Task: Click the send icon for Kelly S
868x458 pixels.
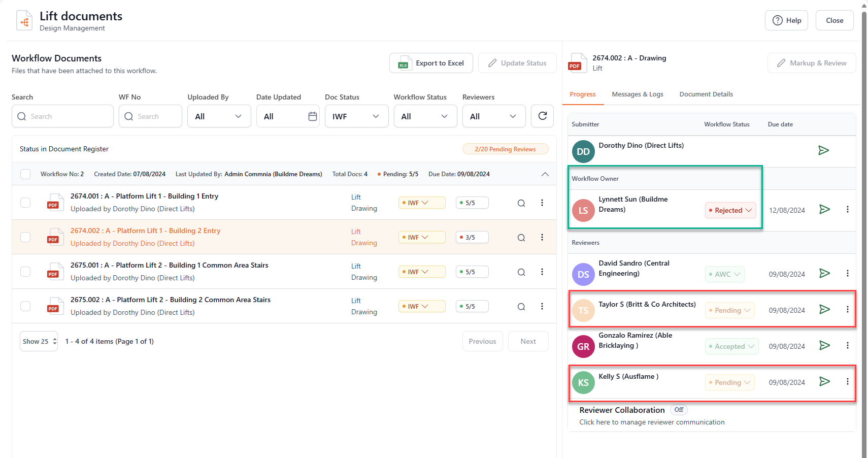Action: (824, 381)
